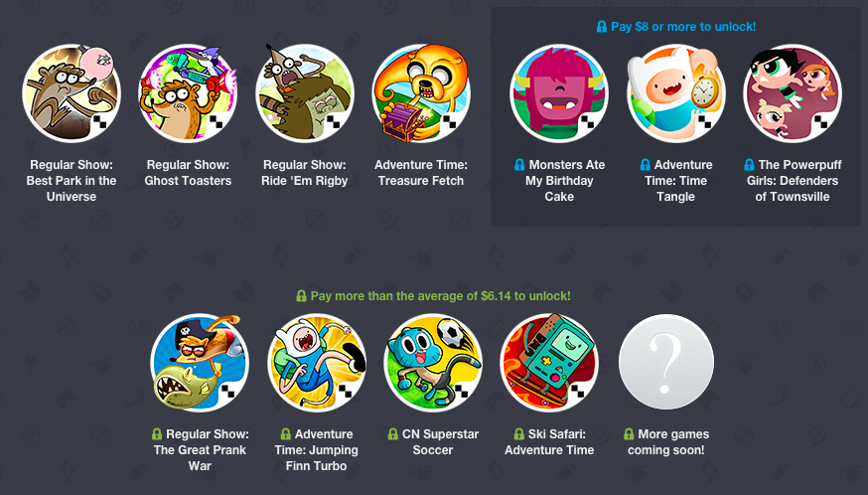The height and width of the screenshot is (495, 868).
Task: Click the blue lock beside Monsters Ate
Action: pyautogui.click(x=519, y=165)
